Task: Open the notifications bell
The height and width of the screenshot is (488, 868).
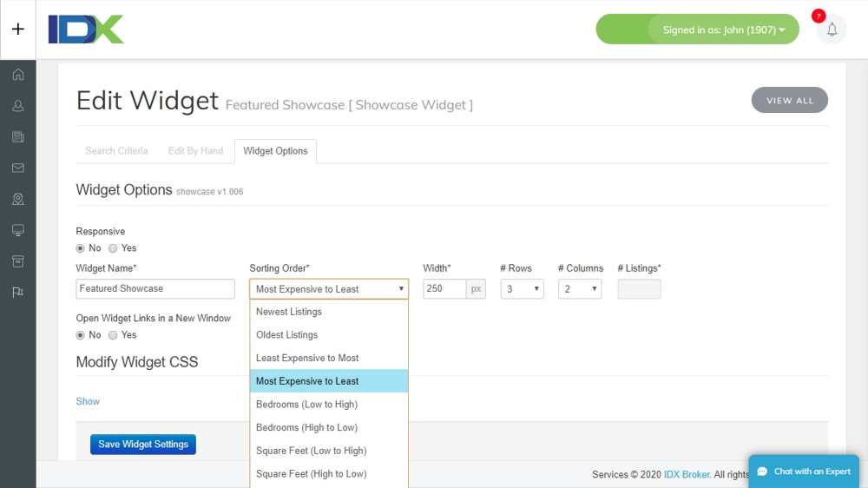Action: [832, 30]
